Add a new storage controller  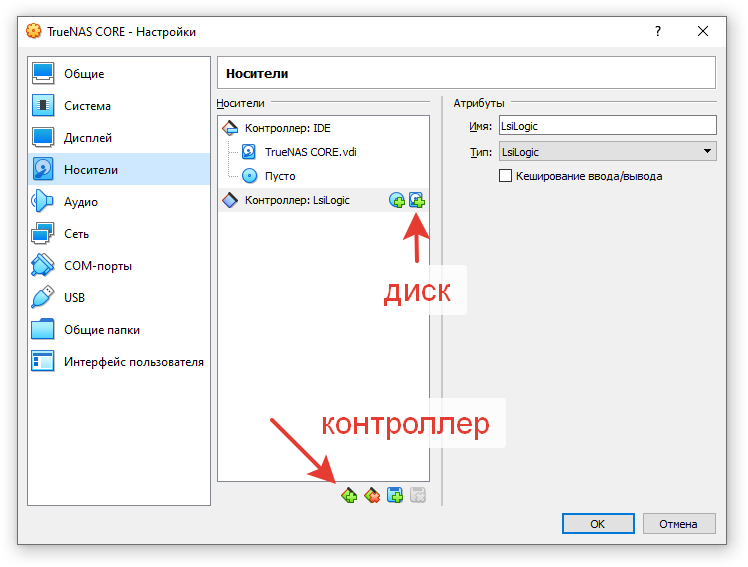(x=349, y=495)
